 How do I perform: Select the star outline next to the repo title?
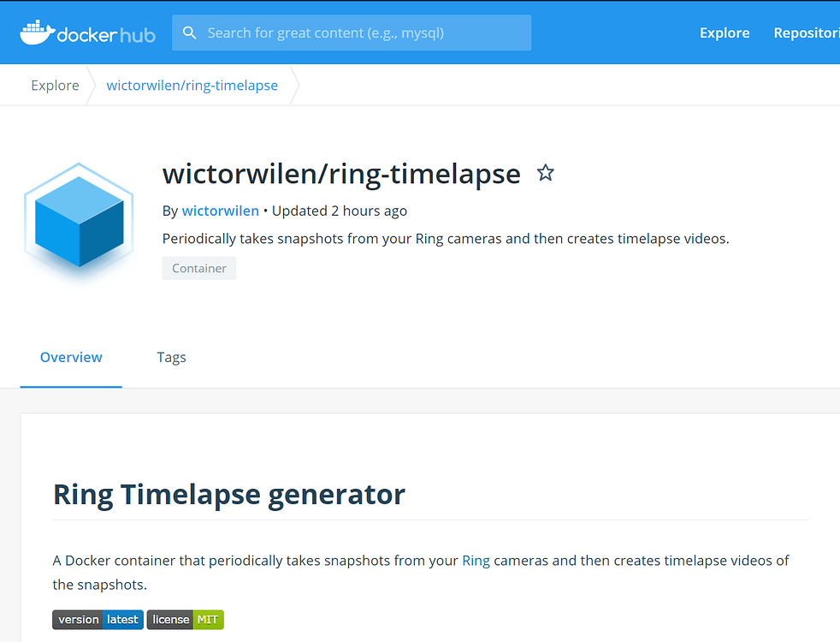click(x=546, y=172)
